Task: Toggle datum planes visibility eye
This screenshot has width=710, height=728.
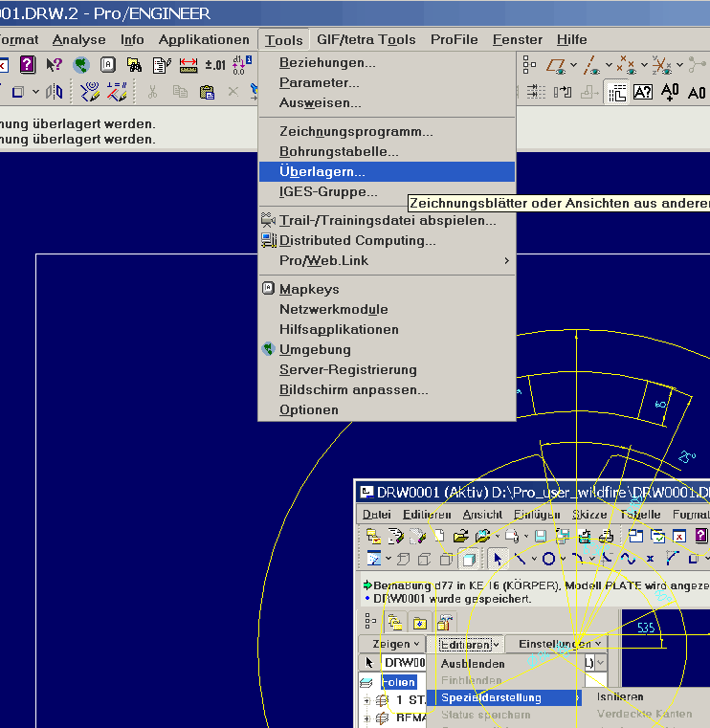Action: click(x=555, y=65)
